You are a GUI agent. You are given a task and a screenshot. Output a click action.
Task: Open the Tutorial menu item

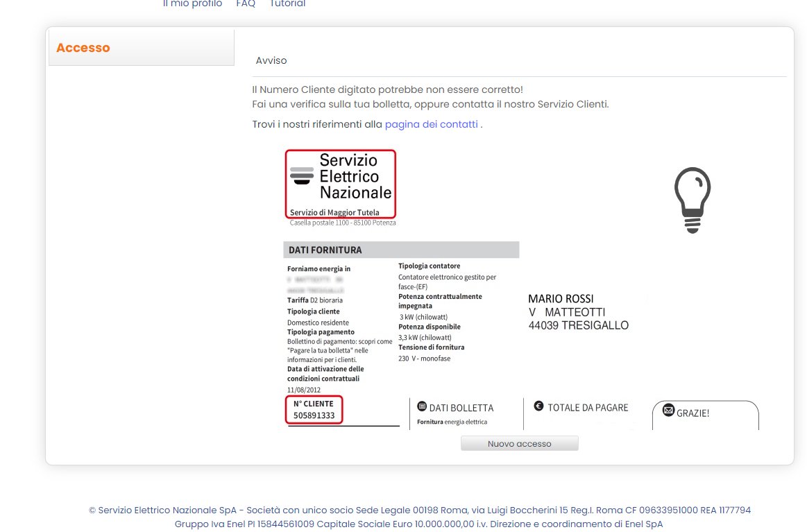[287, 3]
